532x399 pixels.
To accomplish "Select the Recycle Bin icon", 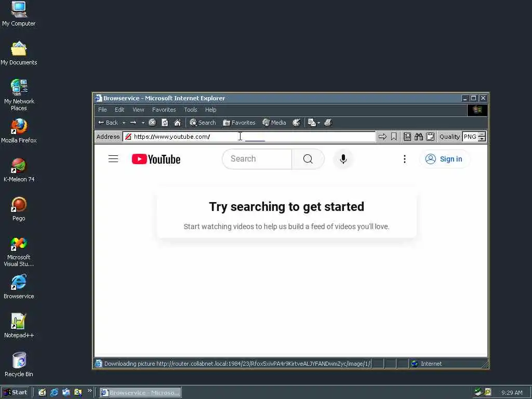I will [19, 365].
